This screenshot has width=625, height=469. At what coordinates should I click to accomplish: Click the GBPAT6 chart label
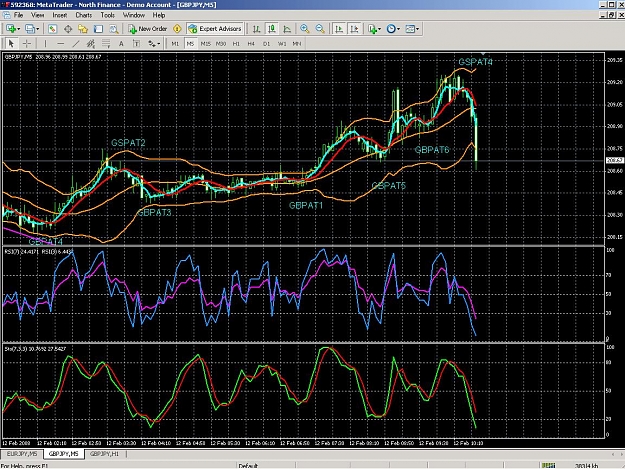(x=432, y=150)
